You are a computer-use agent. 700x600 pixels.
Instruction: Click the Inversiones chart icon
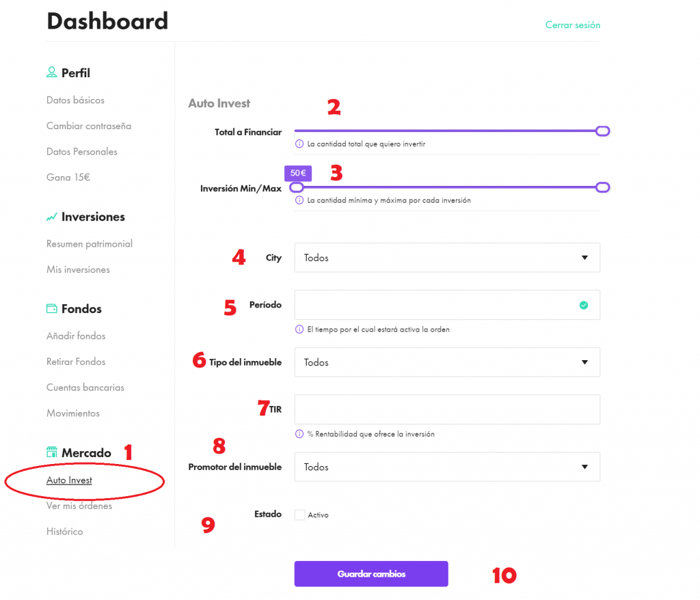[52, 217]
